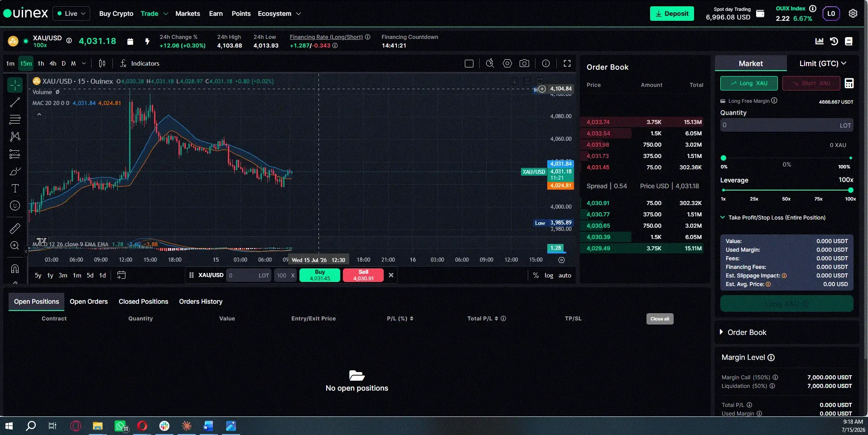Switch chart to 4h timeframe

[53, 63]
